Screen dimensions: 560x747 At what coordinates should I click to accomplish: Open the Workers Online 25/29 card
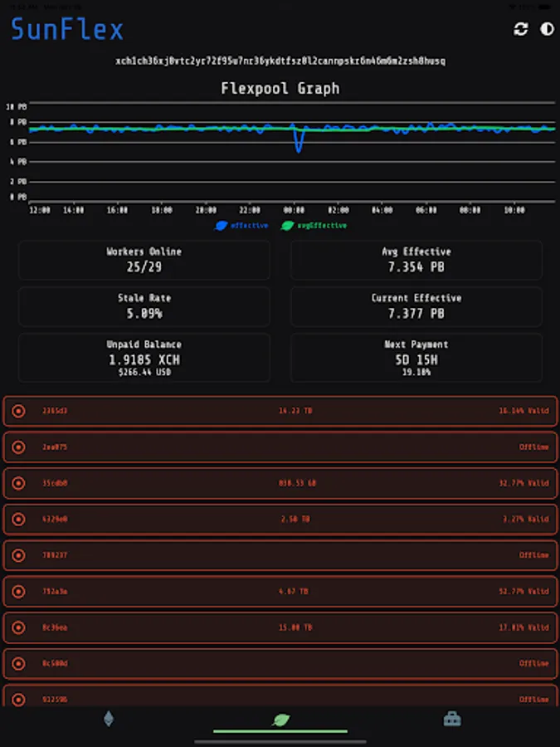(144, 260)
